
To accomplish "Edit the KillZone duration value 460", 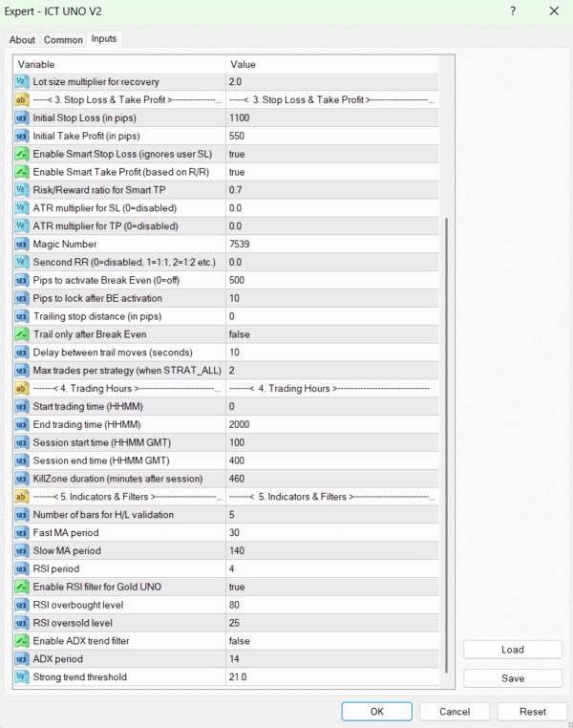I will click(x=332, y=479).
